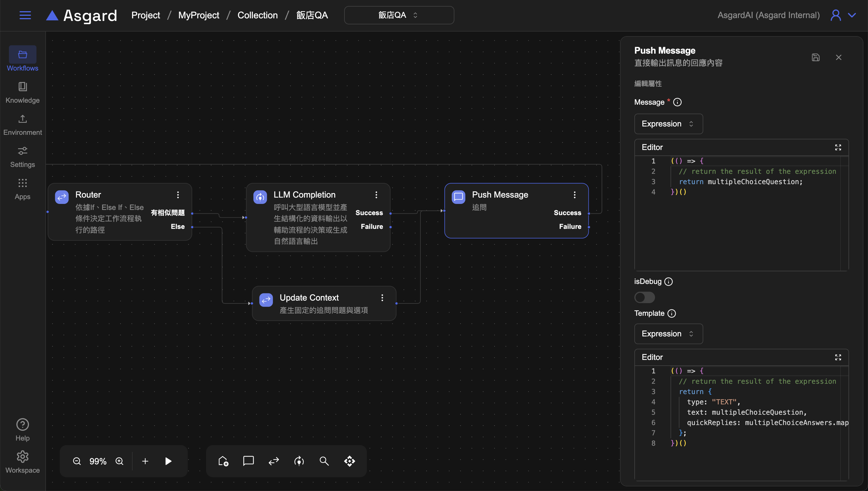Click the Collection breadcrumb link
868x491 pixels.
tap(257, 15)
